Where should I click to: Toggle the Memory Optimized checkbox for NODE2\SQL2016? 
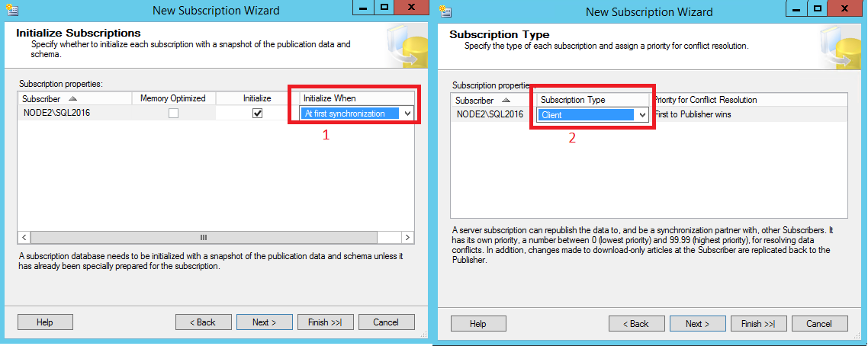tap(174, 114)
